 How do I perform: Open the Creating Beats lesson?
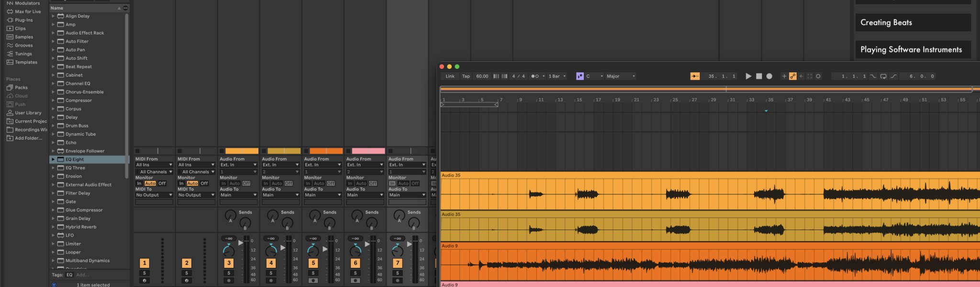click(913, 22)
